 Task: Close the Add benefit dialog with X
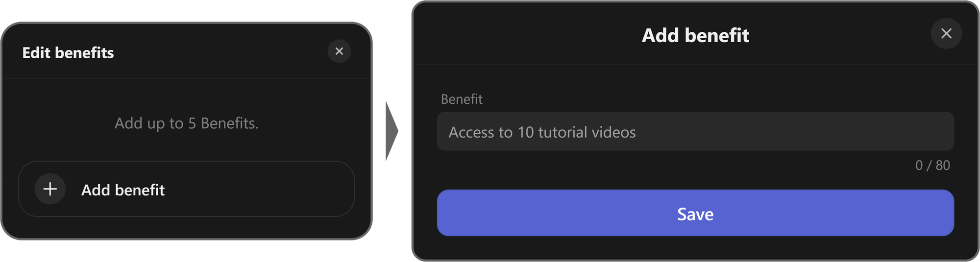(946, 33)
